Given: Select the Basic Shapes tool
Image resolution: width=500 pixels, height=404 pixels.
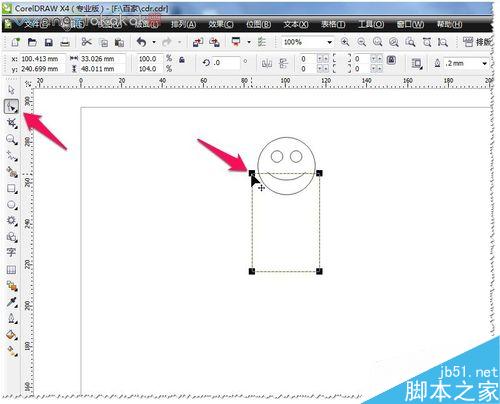Looking at the screenshot, I should [12, 237].
